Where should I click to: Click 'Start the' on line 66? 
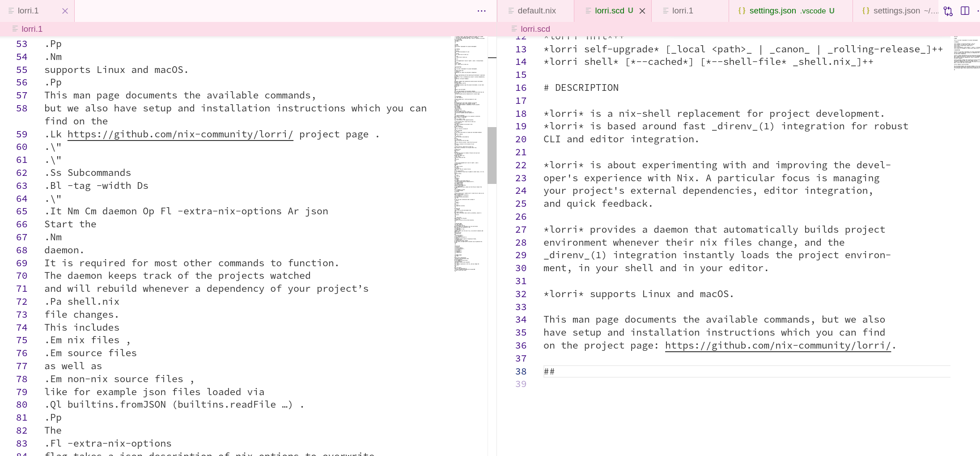(70, 224)
